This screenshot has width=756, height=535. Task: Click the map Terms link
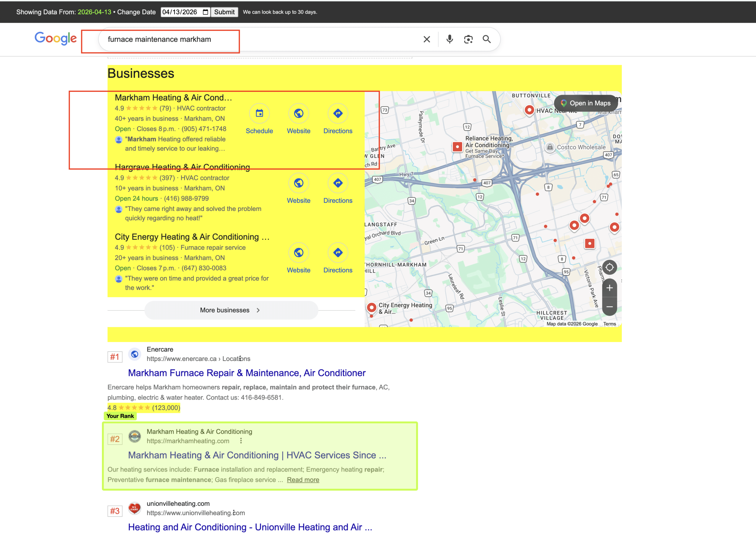(x=610, y=324)
